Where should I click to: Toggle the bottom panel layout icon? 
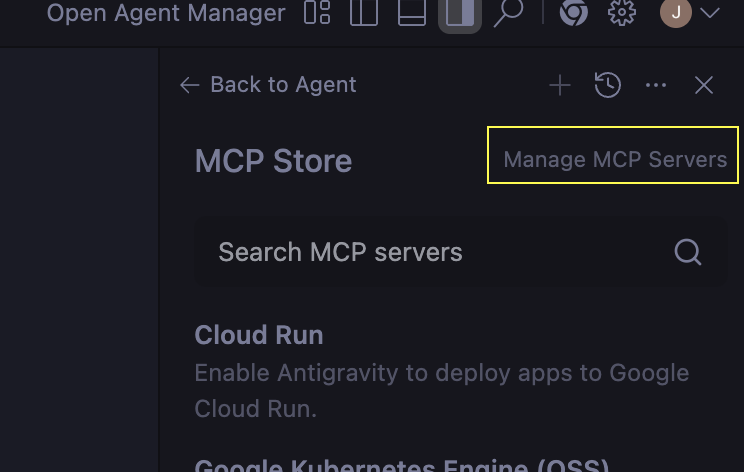pyautogui.click(x=411, y=12)
